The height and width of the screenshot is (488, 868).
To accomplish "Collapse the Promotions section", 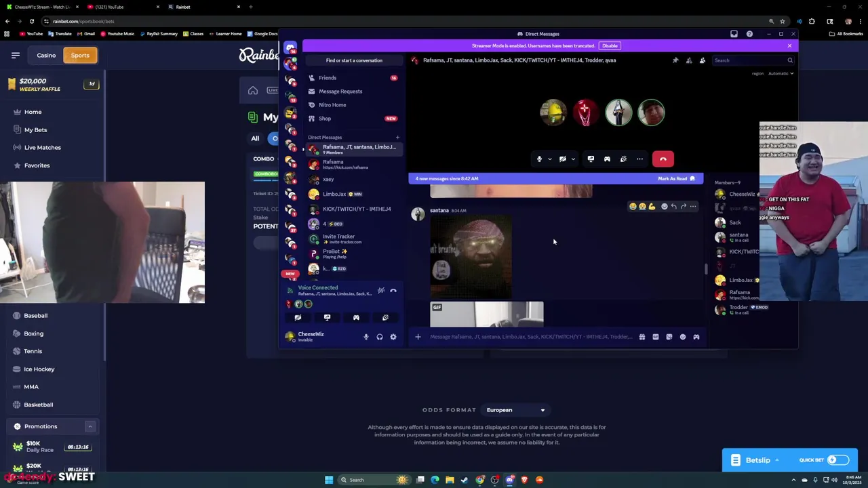I will click(x=90, y=426).
